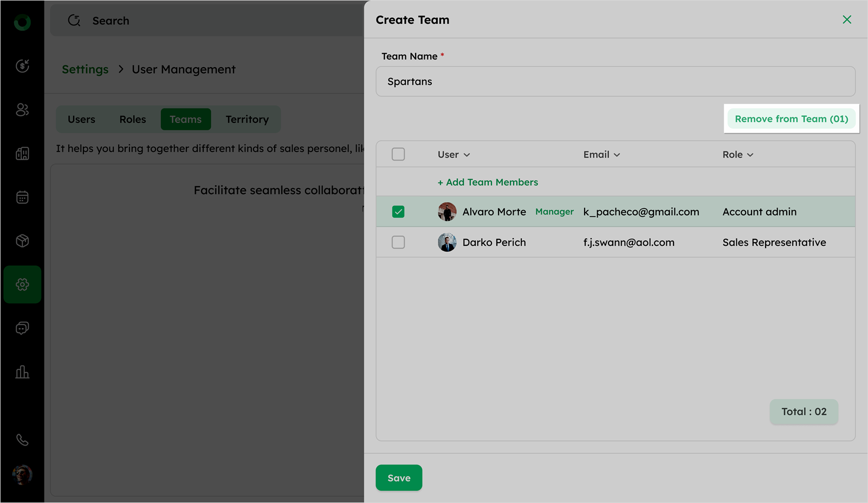Open the chat messages icon in sidebar
868x503 pixels.
click(22, 328)
